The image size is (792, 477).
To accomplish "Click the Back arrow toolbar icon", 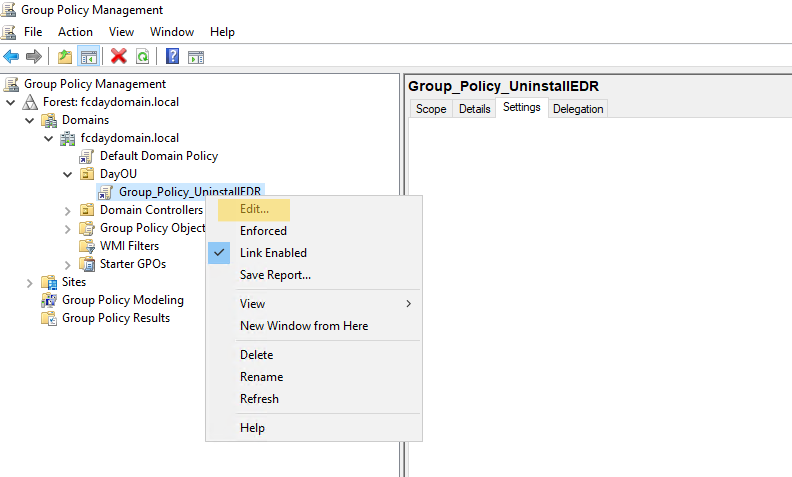I will pos(11,56).
